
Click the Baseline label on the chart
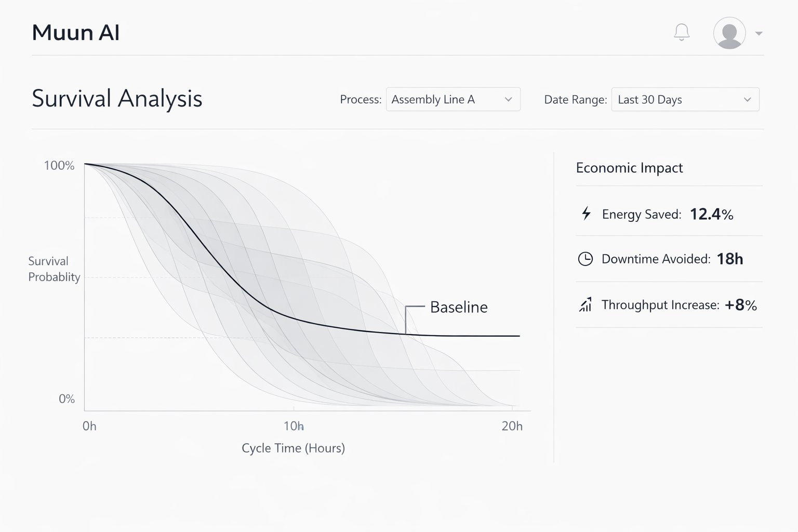(459, 307)
